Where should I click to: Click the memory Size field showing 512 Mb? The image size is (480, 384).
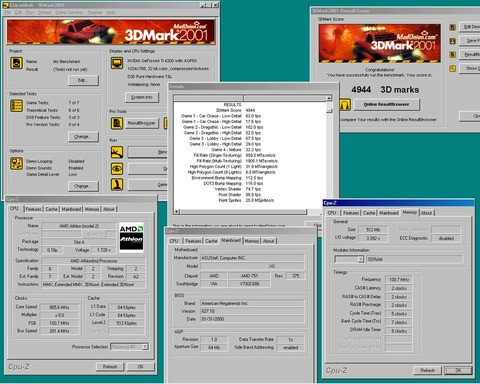(373, 230)
